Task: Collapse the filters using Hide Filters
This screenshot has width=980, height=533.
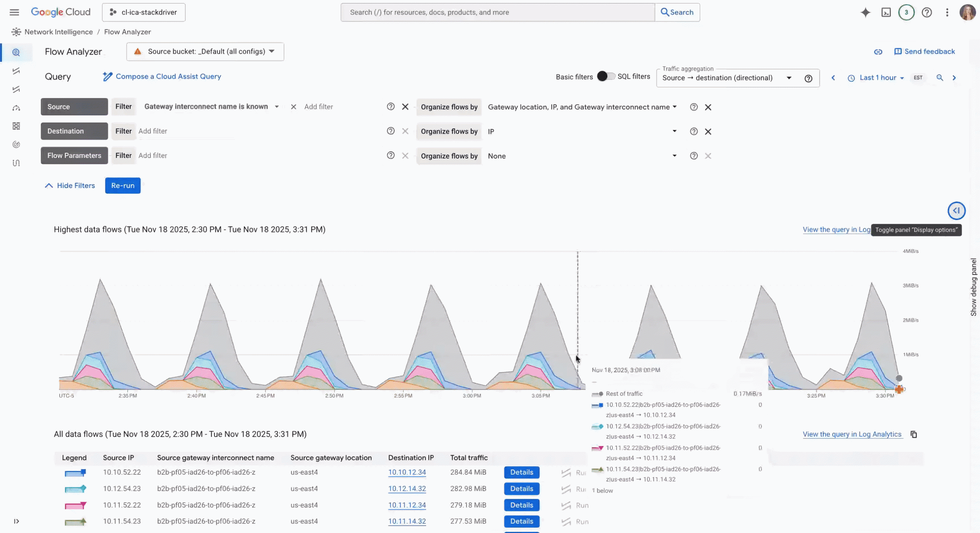Action: click(x=69, y=185)
